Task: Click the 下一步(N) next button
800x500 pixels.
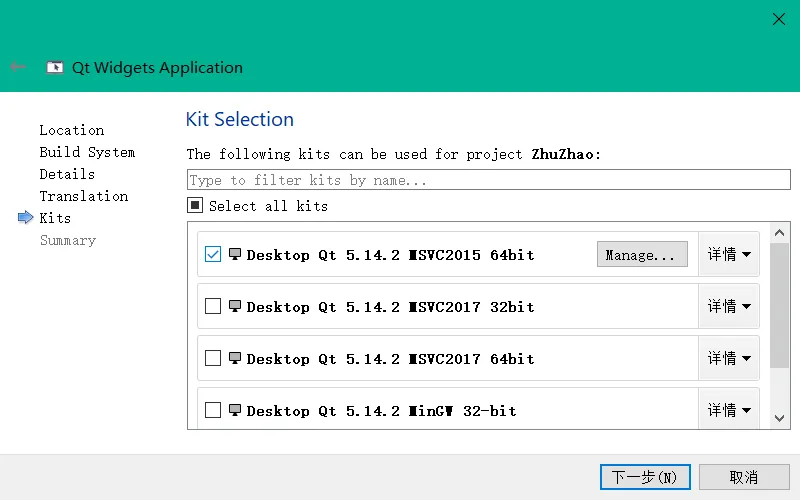Action: (645, 477)
